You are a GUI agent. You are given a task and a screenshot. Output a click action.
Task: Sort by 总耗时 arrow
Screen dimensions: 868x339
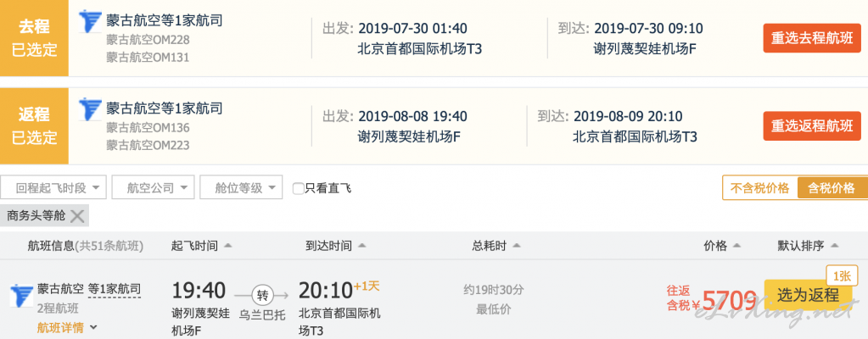(x=516, y=246)
